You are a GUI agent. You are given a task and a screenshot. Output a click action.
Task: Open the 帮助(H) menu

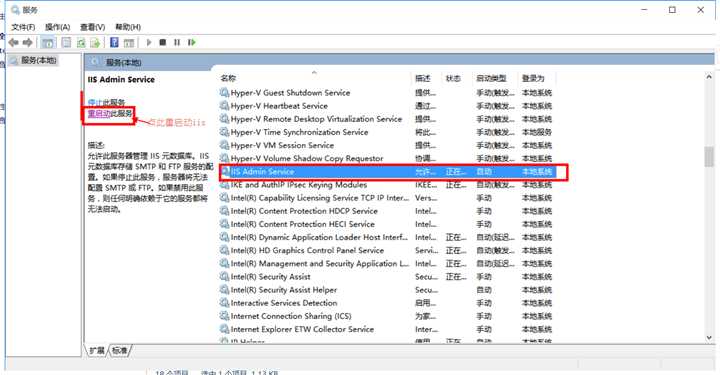tap(128, 27)
